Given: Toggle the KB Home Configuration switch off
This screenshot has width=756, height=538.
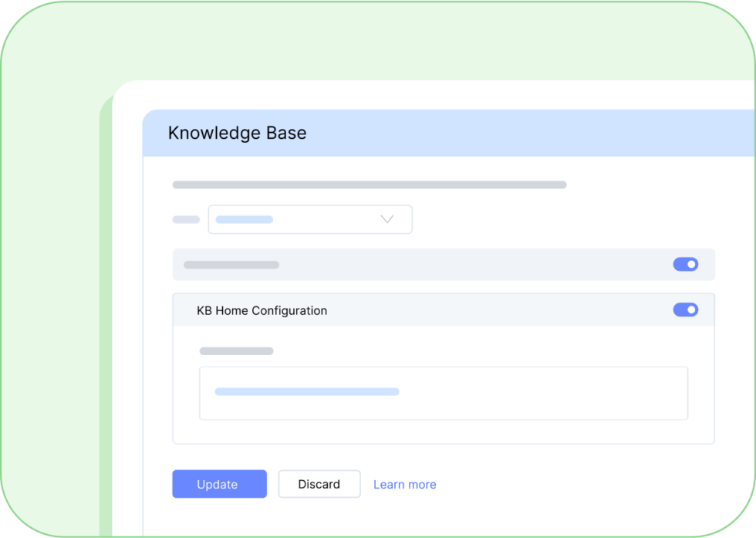Looking at the screenshot, I should pos(686,310).
